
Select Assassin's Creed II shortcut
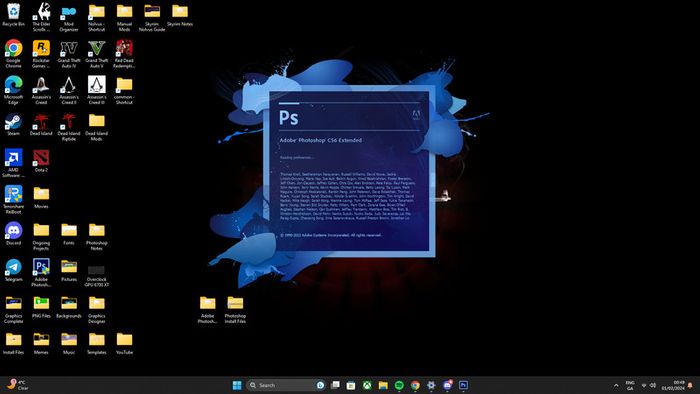click(x=69, y=90)
